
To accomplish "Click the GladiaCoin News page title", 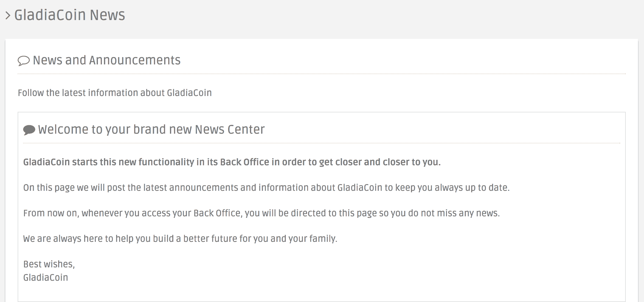I will 70,15.
